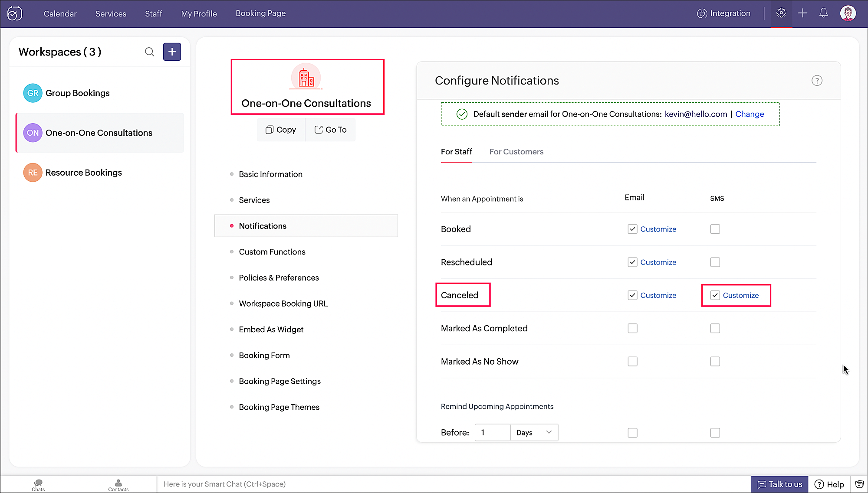Enable Rescheduled SMS checkbox
This screenshot has width=868, height=493.
pyautogui.click(x=715, y=262)
